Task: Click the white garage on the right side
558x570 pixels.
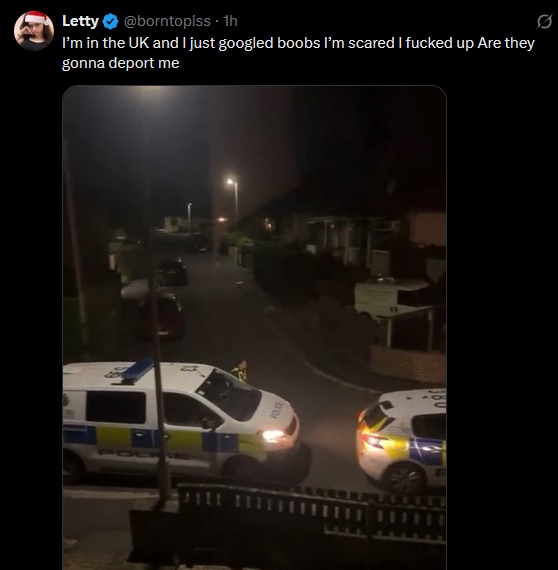Action: click(x=394, y=298)
